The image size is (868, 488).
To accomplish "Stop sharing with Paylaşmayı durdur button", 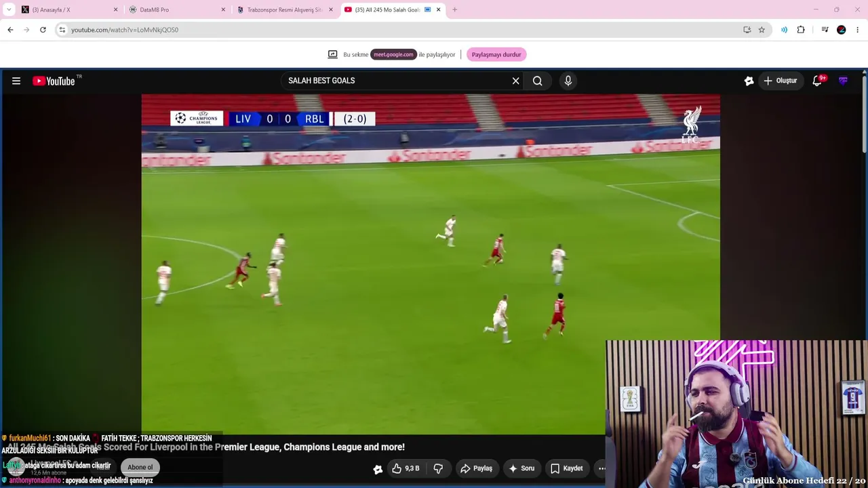I will [496, 54].
